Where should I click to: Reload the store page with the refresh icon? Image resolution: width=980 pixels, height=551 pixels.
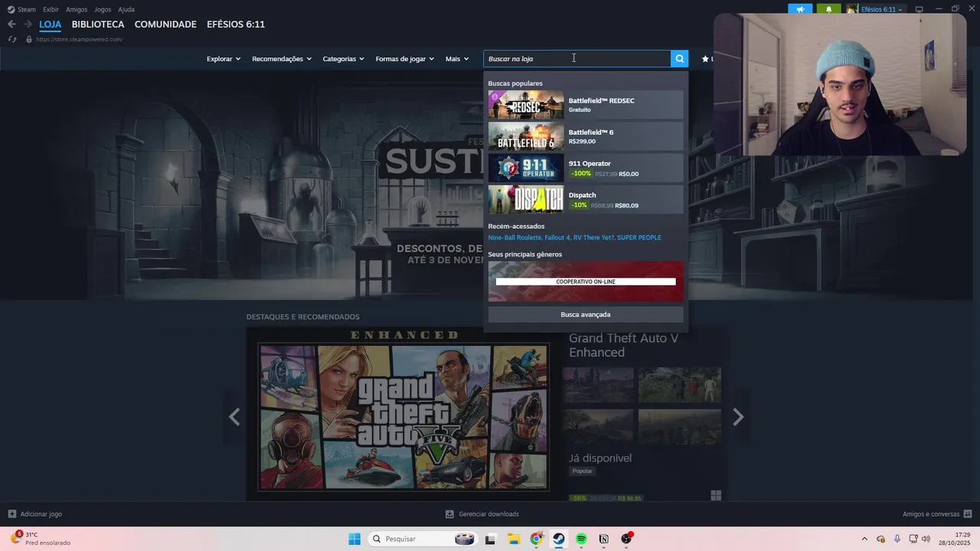[x=11, y=39]
